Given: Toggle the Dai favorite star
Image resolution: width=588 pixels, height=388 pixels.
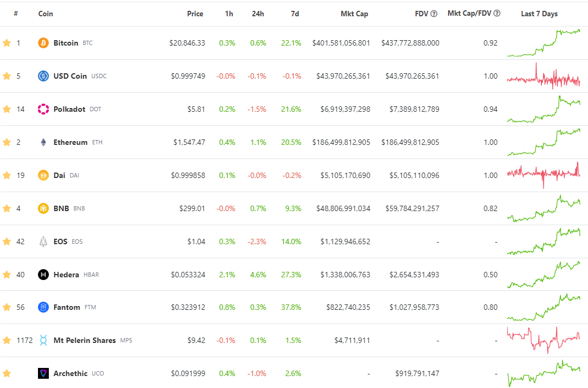Looking at the screenshot, I should pos(7,175).
